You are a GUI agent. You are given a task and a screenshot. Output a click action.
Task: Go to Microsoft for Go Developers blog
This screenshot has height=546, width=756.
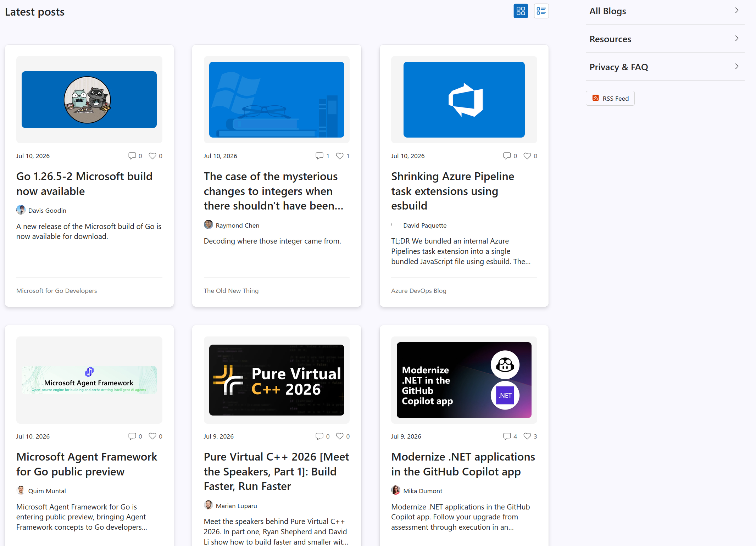[x=56, y=290]
